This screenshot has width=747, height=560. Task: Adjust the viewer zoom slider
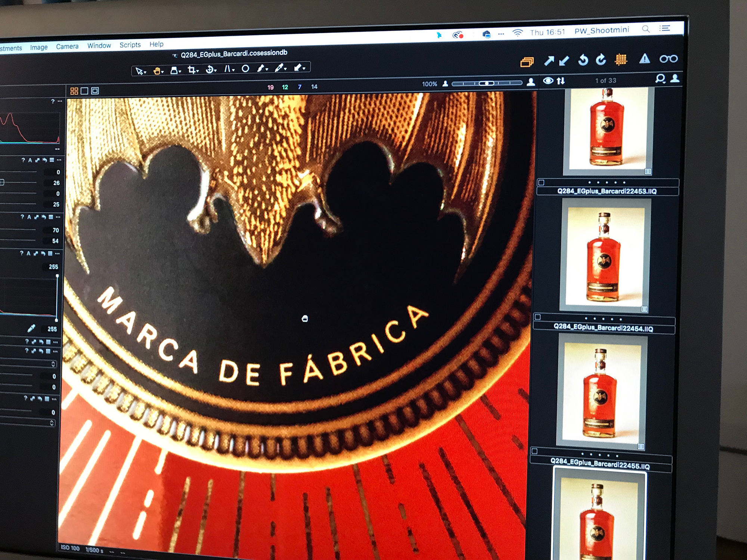pos(486,83)
